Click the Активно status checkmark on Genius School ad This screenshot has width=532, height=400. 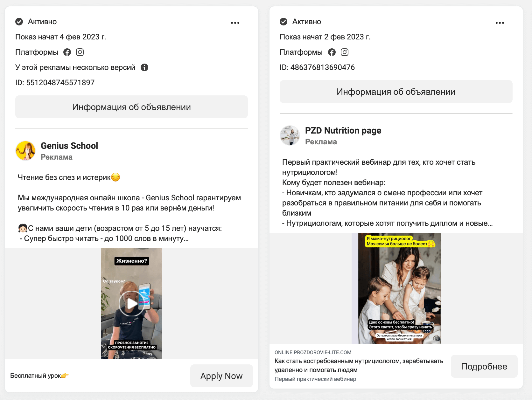coord(19,21)
